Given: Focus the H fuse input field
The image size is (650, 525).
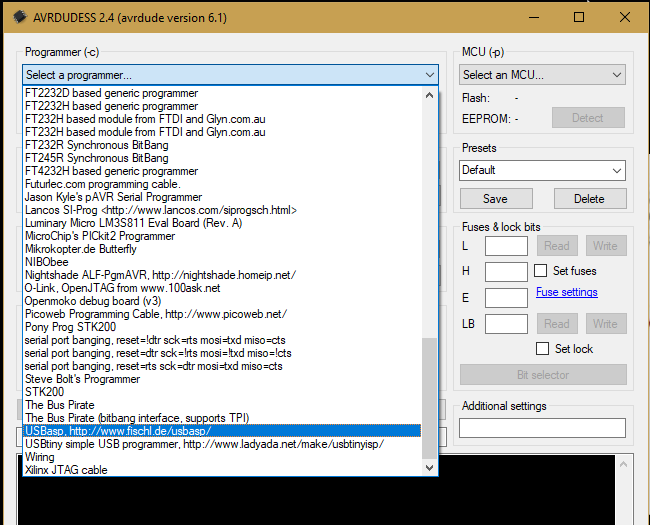Looking at the screenshot, I should click(x=506, y=272).
